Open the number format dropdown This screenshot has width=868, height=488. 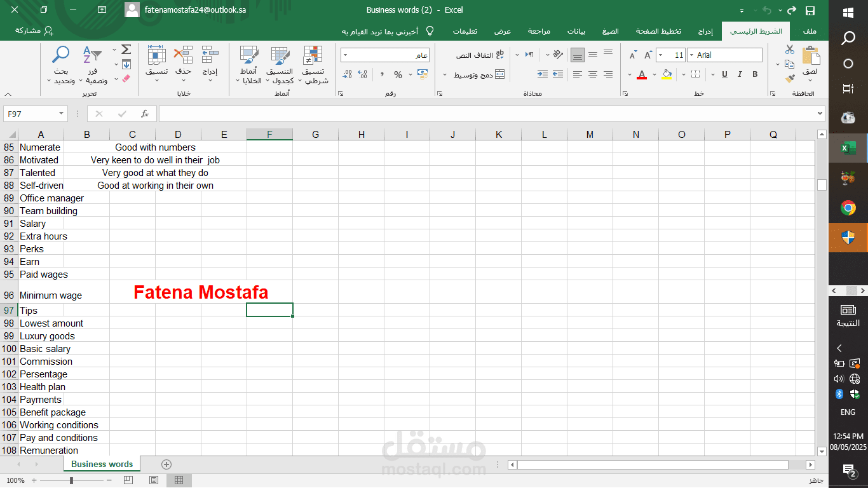pos(385,55)
